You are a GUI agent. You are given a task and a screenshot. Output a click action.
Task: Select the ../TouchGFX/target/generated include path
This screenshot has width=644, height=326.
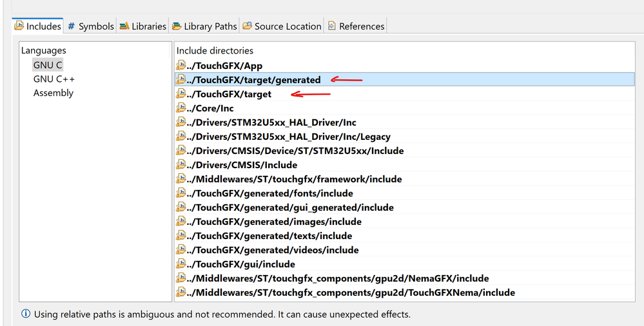[x=405, y=80]
